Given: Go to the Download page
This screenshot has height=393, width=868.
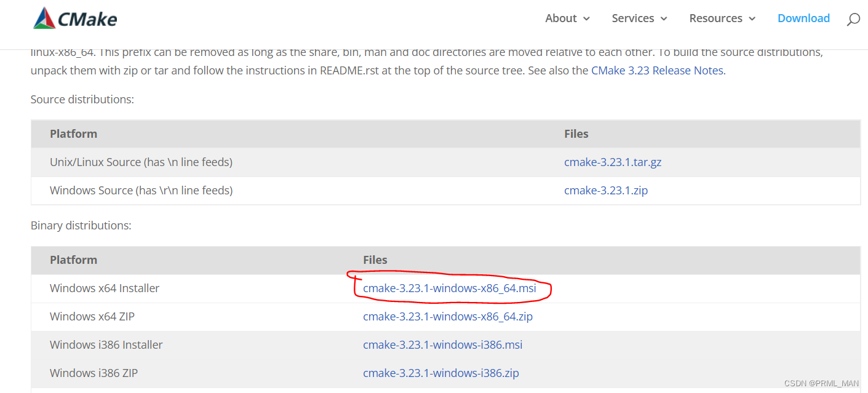Looking at the screenshot, I should click(x=803, y=18).
